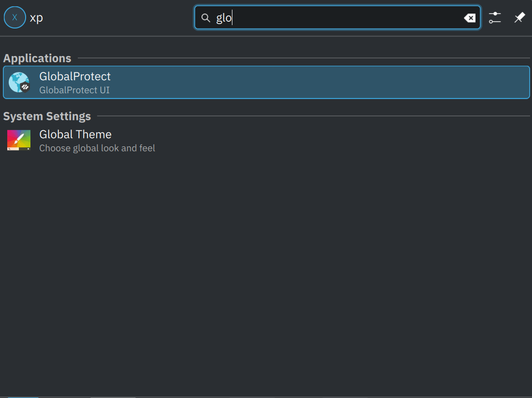The width and height of the screenshot is (532, 398).
Task: Focus the search field containing "glo"
Action: 338,18
